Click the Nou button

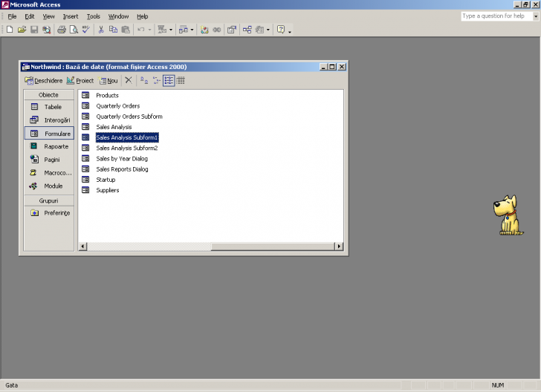(108, 80)
